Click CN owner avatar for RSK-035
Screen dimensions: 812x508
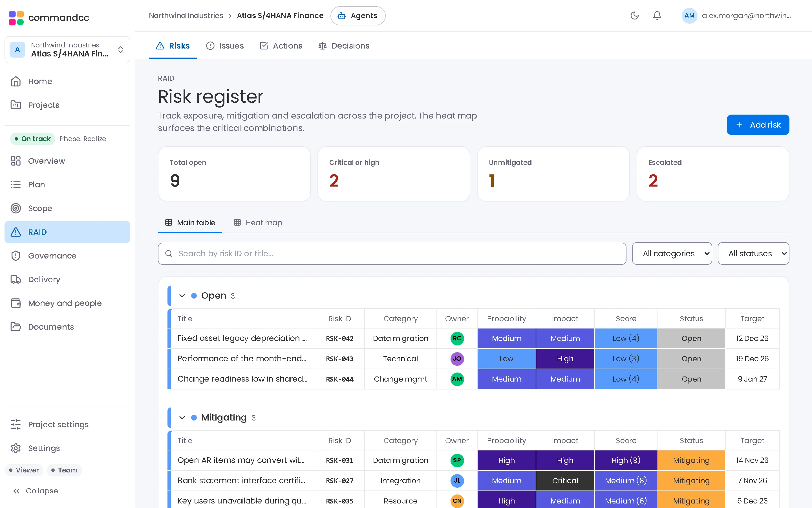tap(457, 501)
